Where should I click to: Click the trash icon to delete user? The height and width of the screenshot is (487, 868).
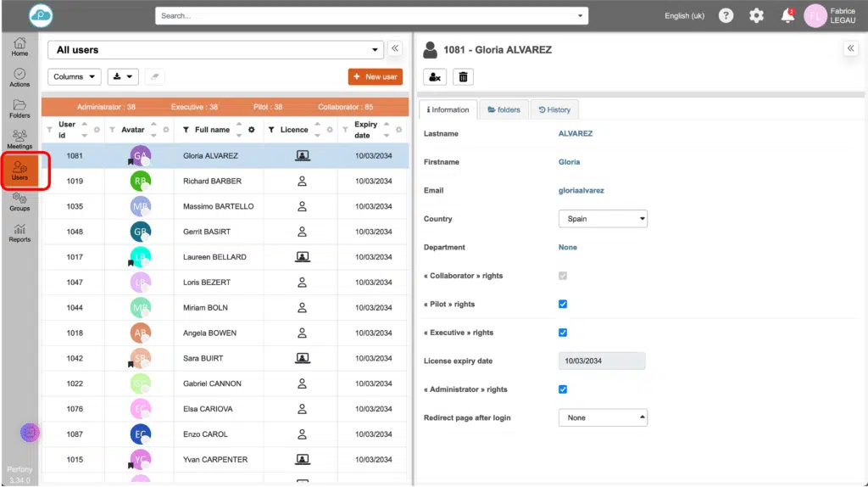pos(463,77)
